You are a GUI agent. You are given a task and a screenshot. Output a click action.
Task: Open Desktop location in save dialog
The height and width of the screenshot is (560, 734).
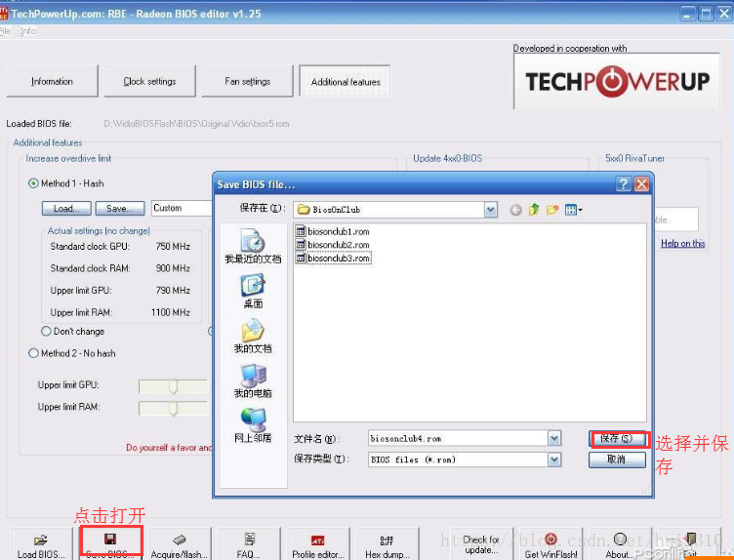253,290
